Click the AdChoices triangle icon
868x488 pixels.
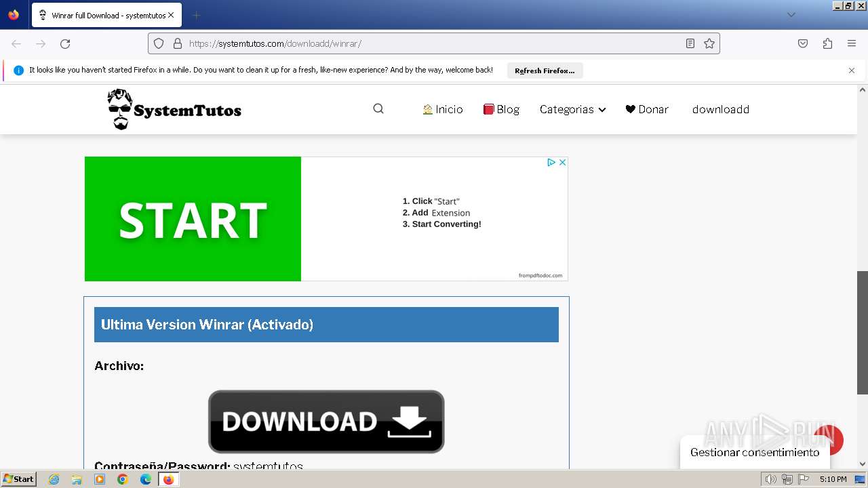pyautogui.click(x=551, y=163)
